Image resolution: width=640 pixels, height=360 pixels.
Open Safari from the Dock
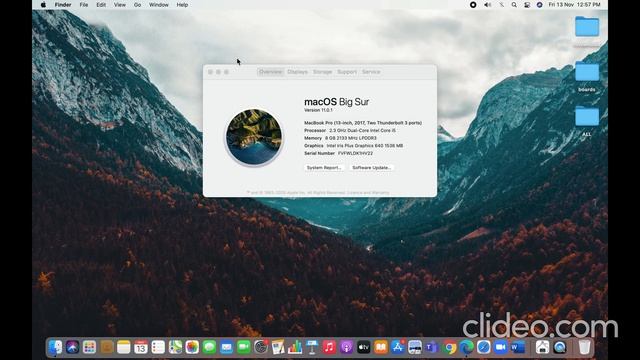pyautogui.click(x=483, y=347)
